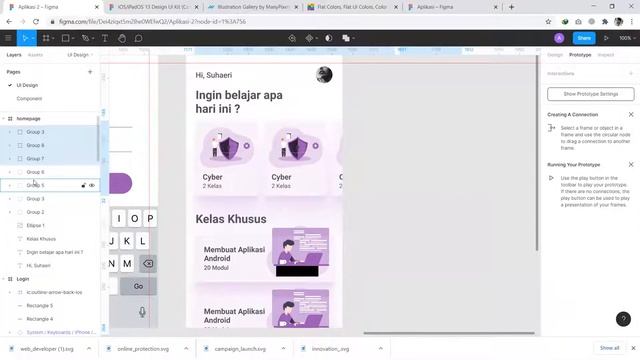Toggle Group 5 layer visibility eye
Viewport: 640px width, 360px height.
[x=92, y=185]
